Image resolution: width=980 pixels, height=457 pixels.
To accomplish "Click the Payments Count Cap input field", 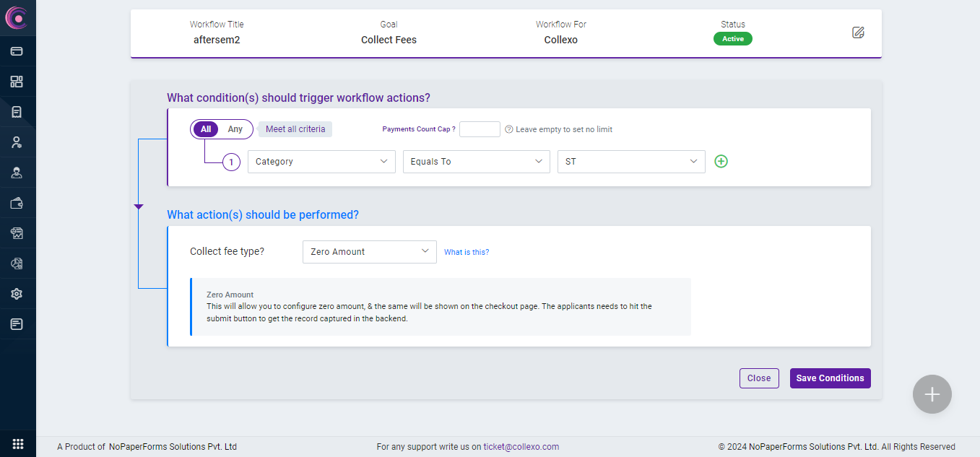I will 480,129.
